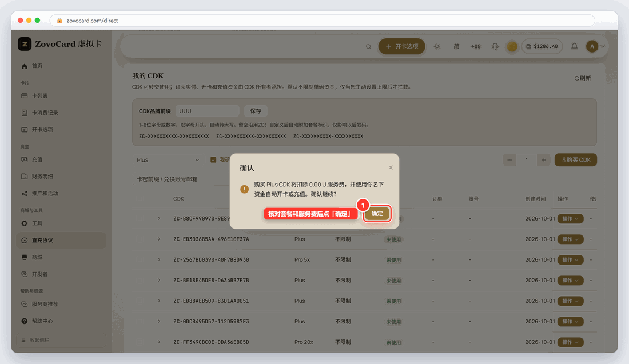Viewport: 629px width, 364px height.
Task: Click CDK code ZC-BE18E45DF8-D634BB7F7B
Action: tap(211, 280)
